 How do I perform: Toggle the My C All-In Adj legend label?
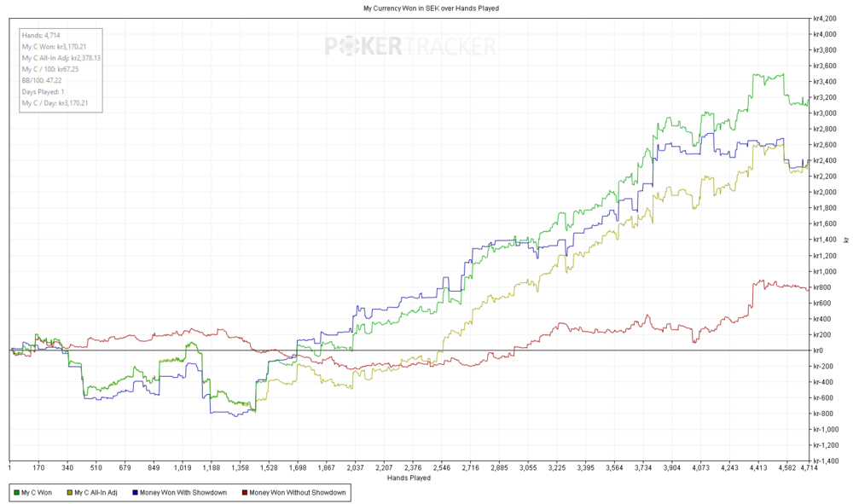97,492
